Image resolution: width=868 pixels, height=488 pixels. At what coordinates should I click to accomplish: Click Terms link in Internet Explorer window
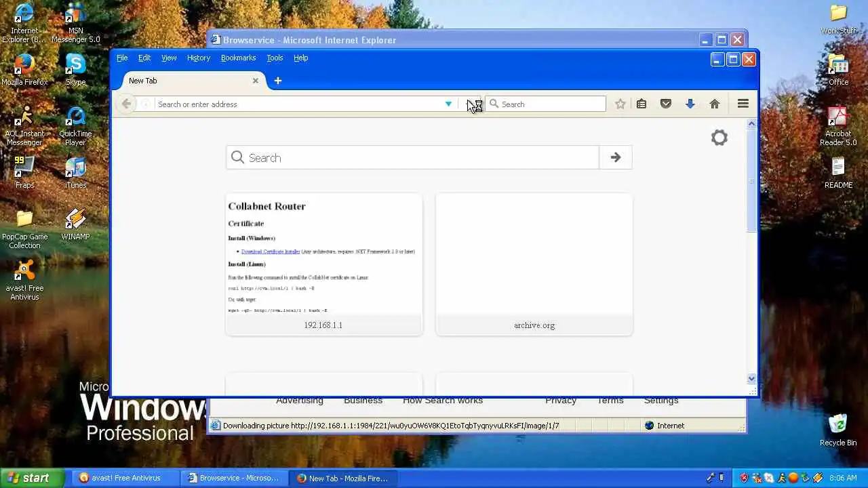[x=610, y=401]
